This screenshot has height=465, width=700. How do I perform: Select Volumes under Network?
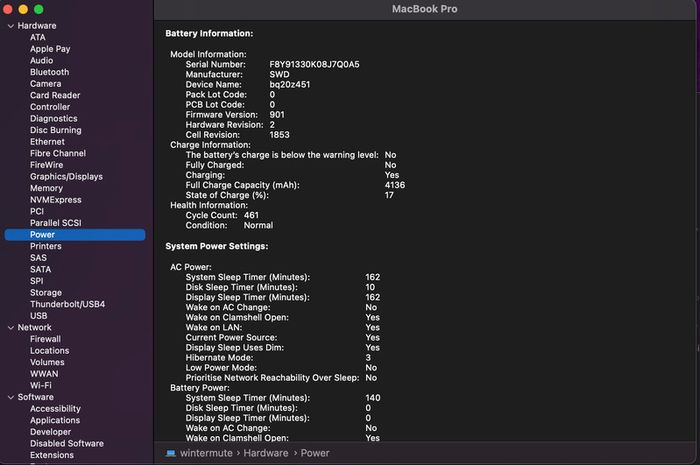point(47,362)
